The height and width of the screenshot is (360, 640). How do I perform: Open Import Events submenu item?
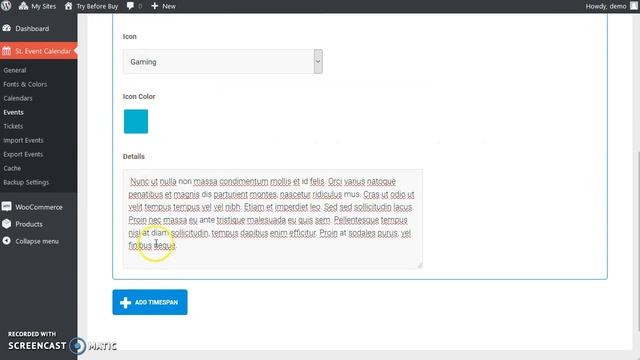(23, 140)
